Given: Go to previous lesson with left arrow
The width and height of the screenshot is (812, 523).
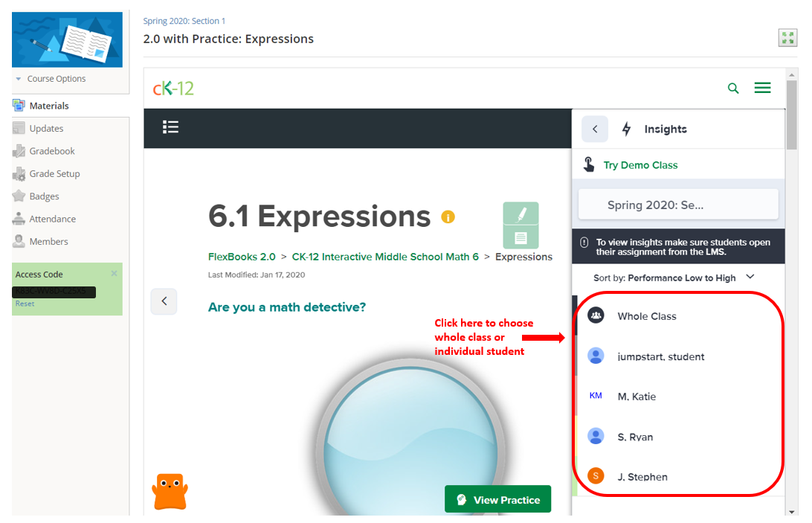Looking at the screenshot, I should pos(164,301).
